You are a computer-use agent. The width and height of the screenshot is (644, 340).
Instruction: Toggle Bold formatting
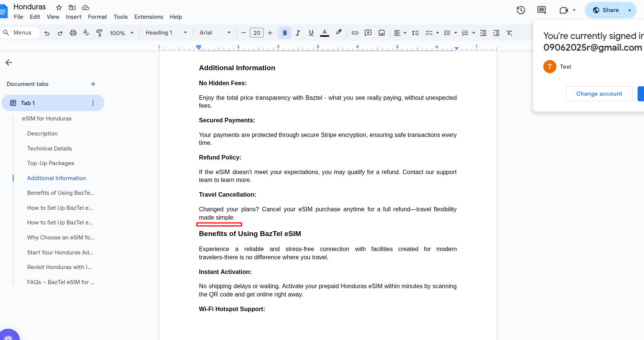click(x=285, y=33)
